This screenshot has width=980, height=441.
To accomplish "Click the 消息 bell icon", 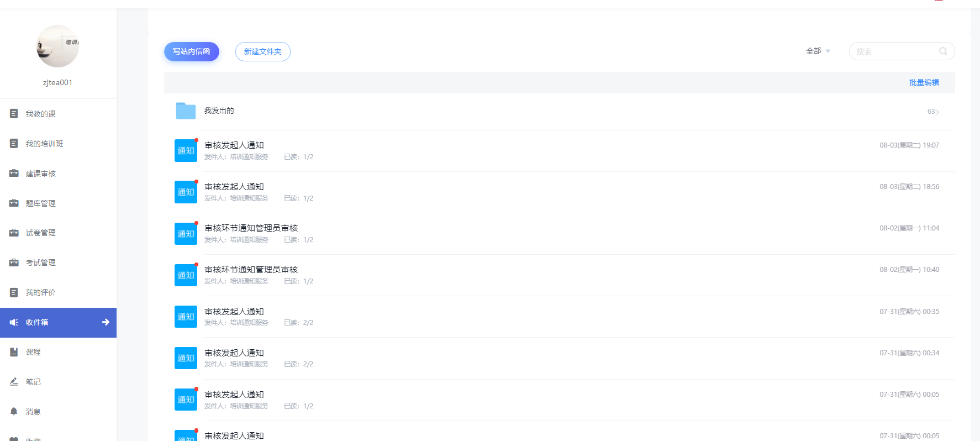I will [14, 412].
